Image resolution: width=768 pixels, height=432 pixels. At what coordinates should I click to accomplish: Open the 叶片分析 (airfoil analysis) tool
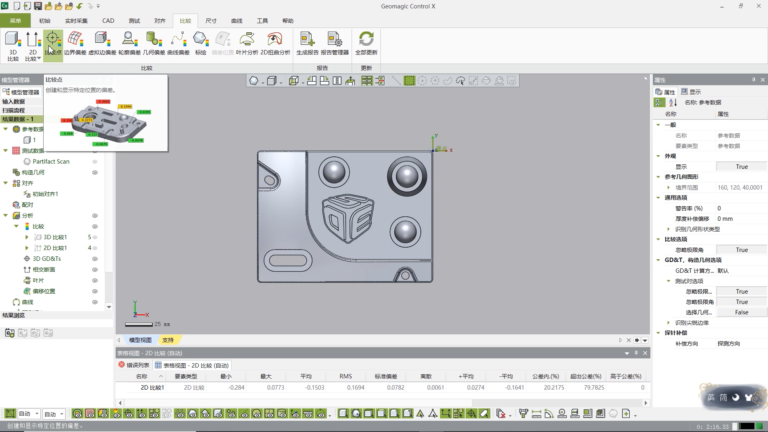click(247, 43)
